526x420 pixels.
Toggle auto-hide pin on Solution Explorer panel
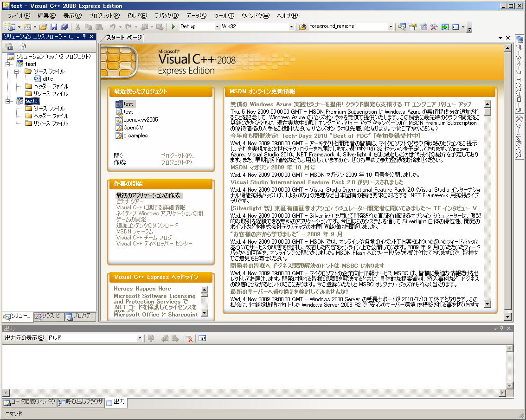click(x=84, y=37)
